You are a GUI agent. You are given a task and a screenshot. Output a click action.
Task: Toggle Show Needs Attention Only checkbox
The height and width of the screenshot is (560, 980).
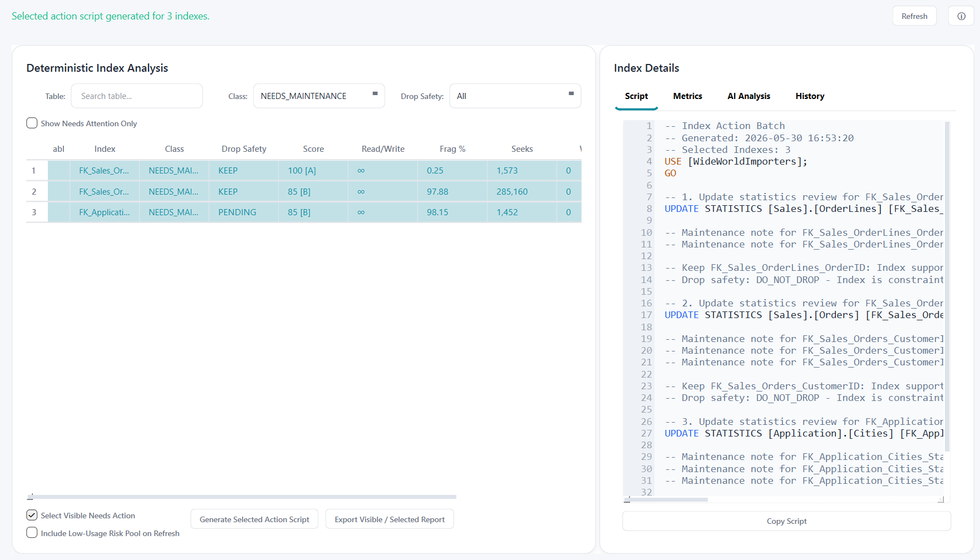[32, 123]
